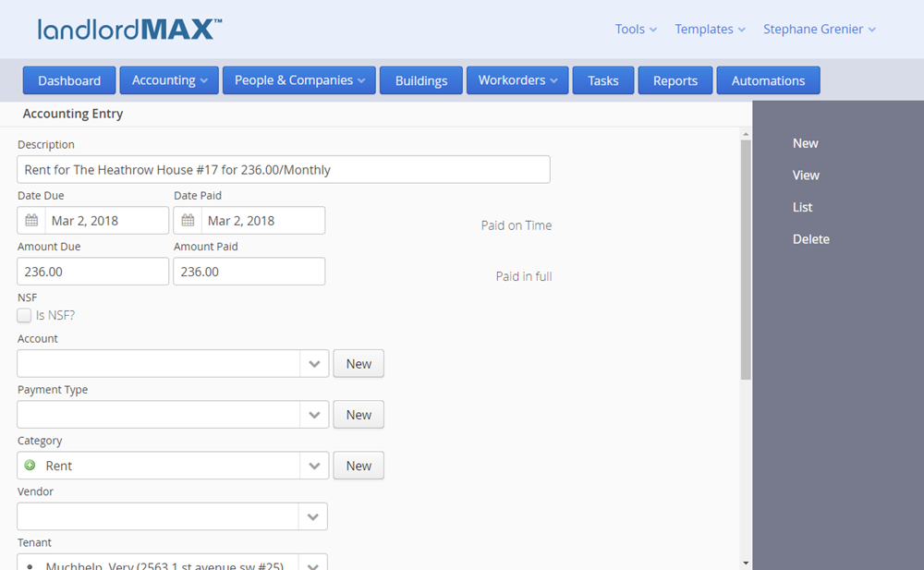This screenshot has height=570, width=924.
Task: Click green plus icon in Category field
Action: [30, 465]
